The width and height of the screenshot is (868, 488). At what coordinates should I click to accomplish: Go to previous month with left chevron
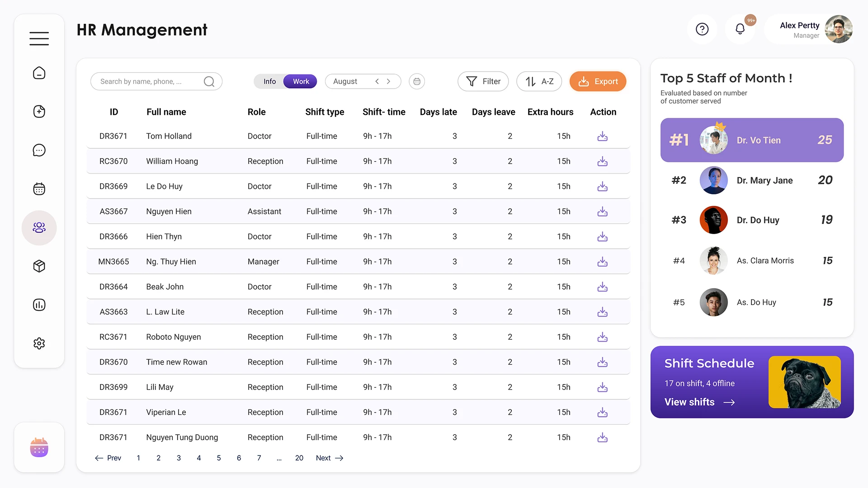(x=377, y=81)
